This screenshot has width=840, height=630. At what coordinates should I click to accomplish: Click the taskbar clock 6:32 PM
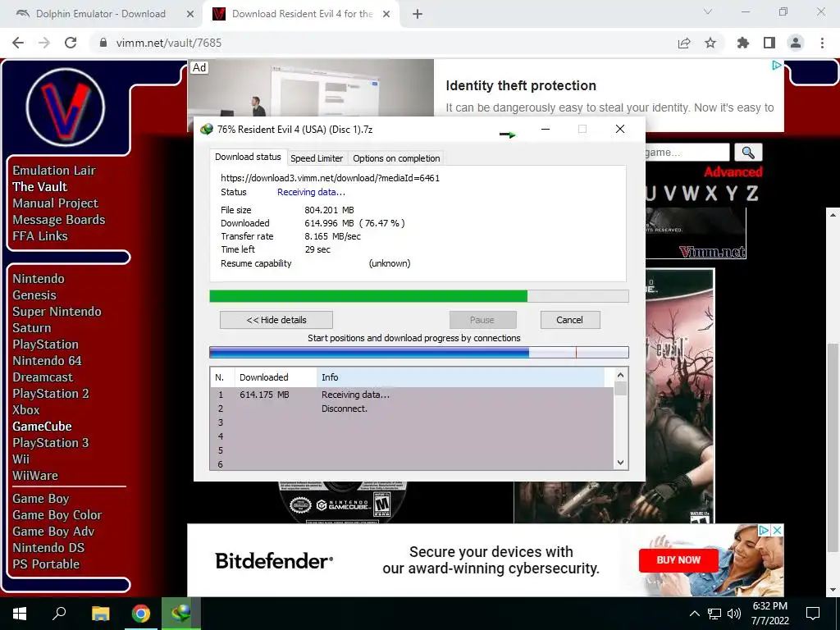(769, 606)
